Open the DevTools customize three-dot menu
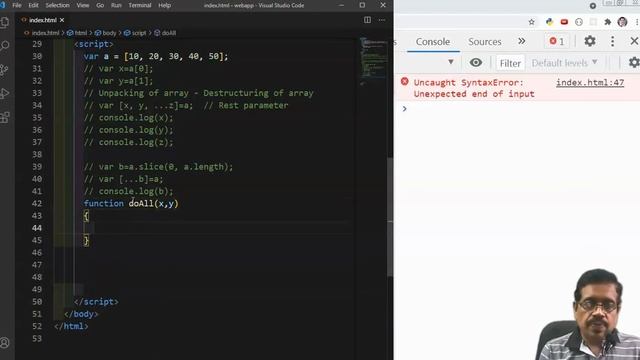The width and height of the screenshot is (640, 360). click(x=612, y=41)
